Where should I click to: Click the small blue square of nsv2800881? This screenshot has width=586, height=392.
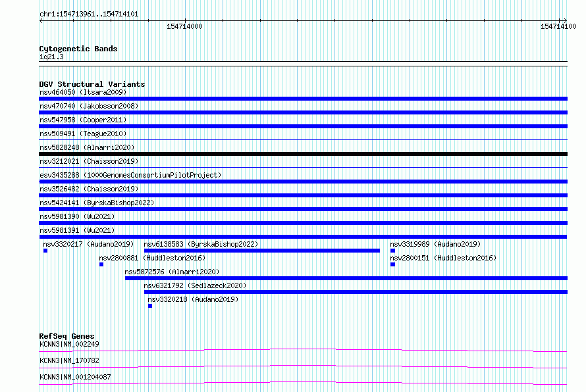(101, 264)
